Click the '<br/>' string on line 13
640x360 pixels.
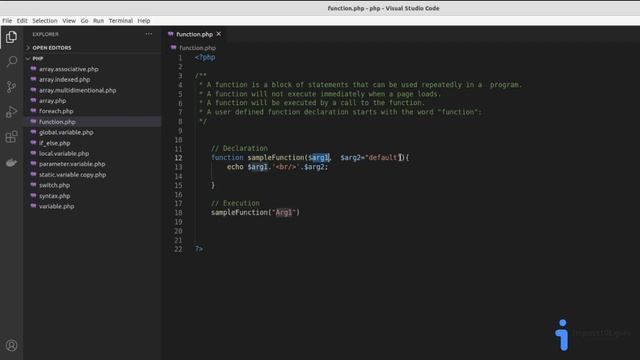pos(286,167)
